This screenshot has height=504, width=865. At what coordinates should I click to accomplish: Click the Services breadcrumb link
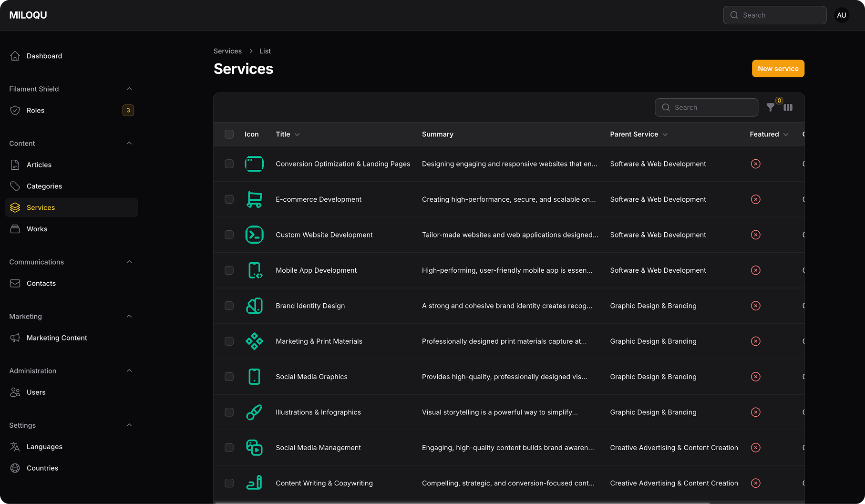point(227,51)
